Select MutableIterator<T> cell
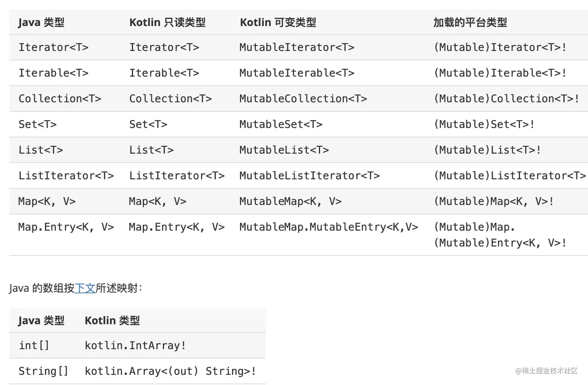588x385 pixels. click(297, 47)
